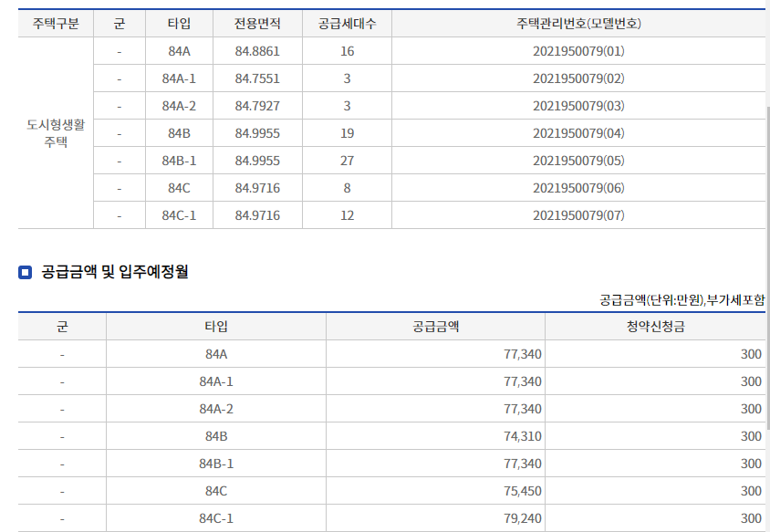The image size is (770, 532).
Task: Click the 300 deposit in the 84B row
Action: (x=752, y=437)
